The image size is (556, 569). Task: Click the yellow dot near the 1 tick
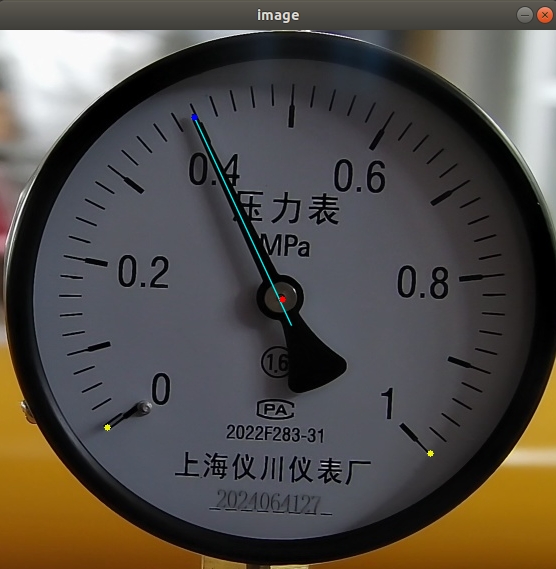[430, 453]
